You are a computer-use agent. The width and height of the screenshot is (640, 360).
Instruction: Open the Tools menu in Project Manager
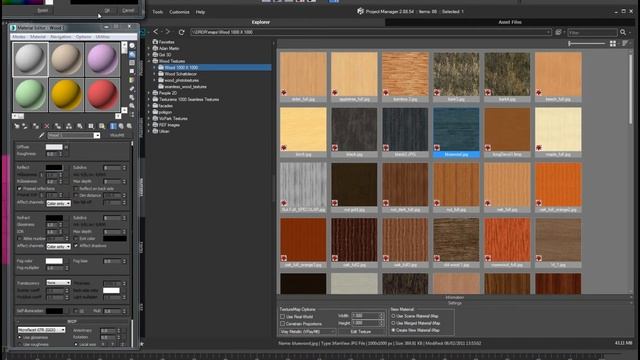158,12
